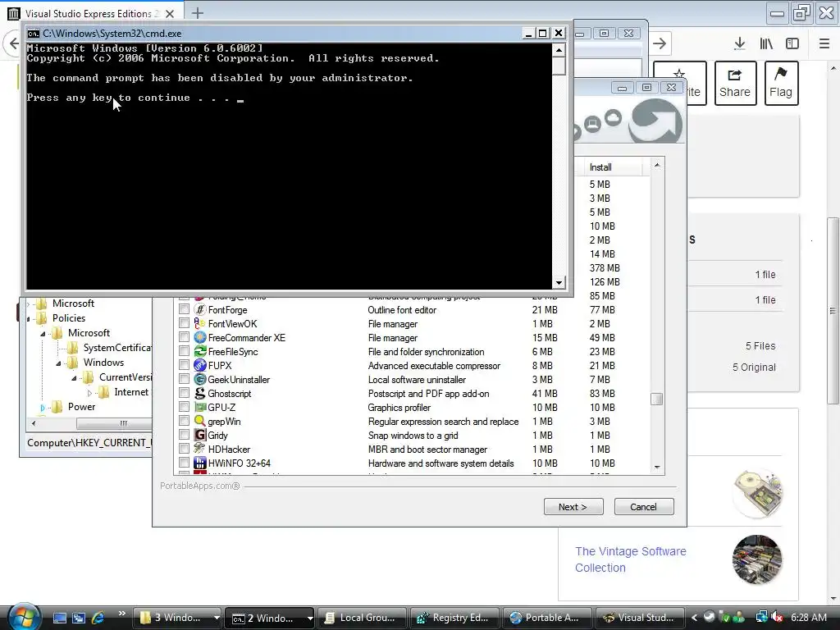Image resolution: width=840 pixels, height=630 pixels.
Task: Click the Share button on the page
Action: (735, 83)
